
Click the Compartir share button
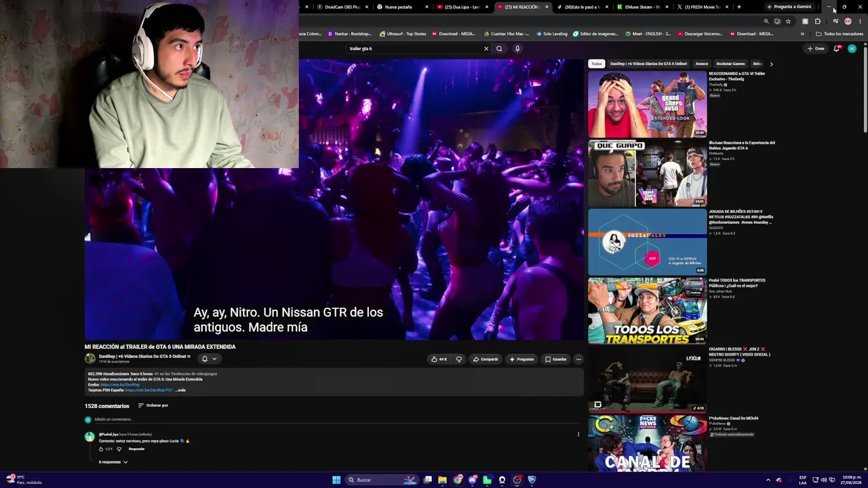(486, 359)
